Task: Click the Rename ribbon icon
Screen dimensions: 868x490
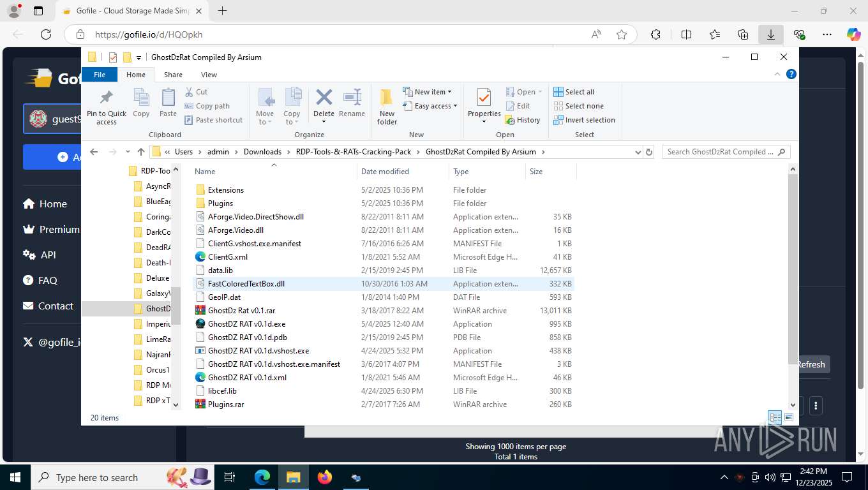Action: (x=352, y=104)
